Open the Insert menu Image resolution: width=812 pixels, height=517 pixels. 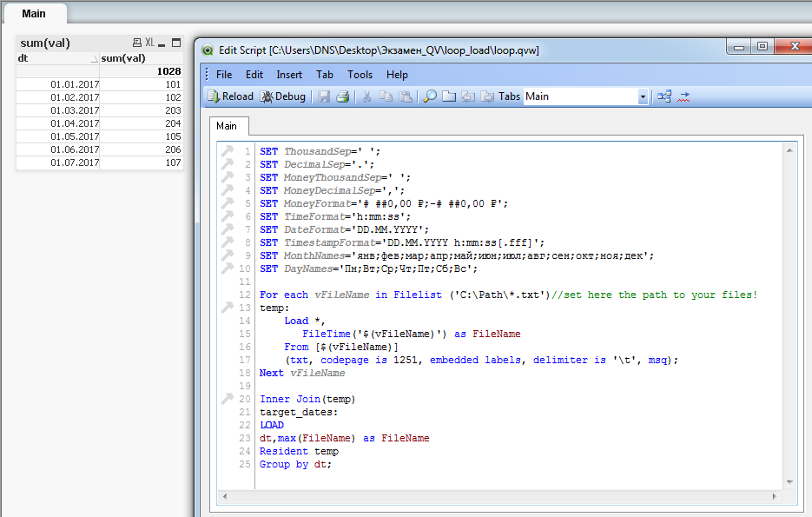[x=289, y=75]
